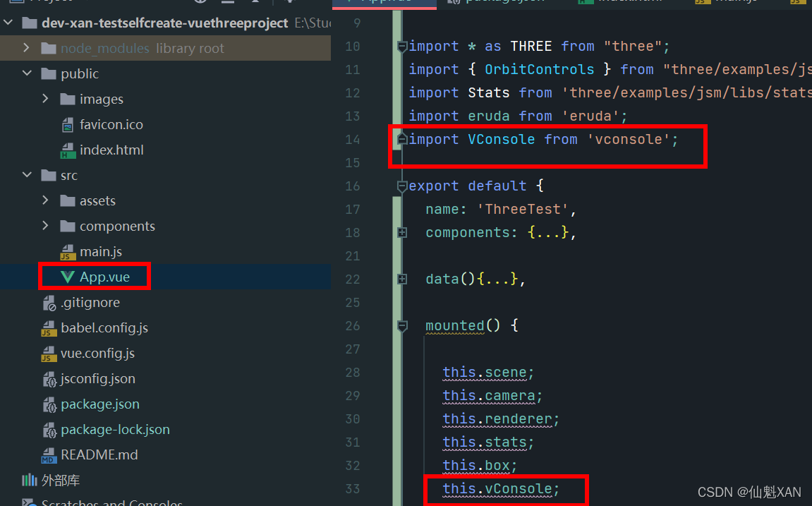The image size is (812, 506).
Task: Expand the assets folder
Action: (46, 200)
